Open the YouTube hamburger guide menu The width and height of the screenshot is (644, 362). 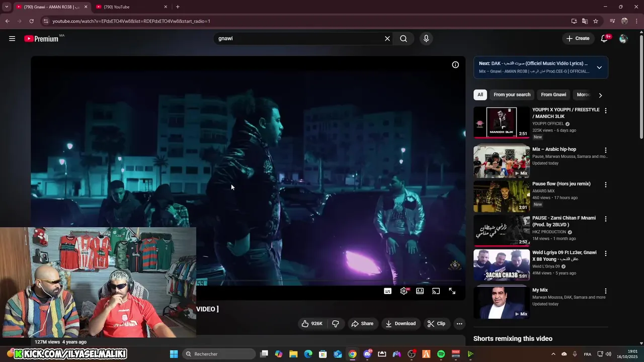[12, 38]
